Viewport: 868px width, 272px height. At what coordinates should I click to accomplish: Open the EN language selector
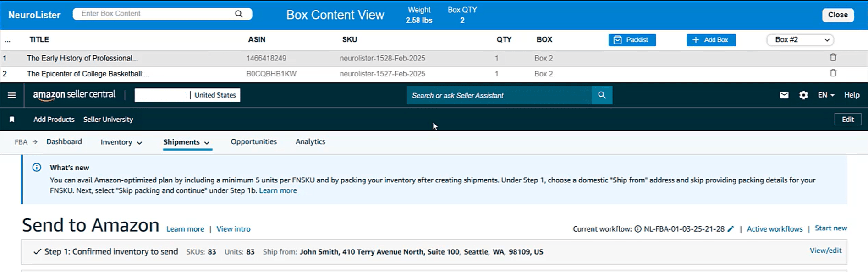click(x=826, y=95)
